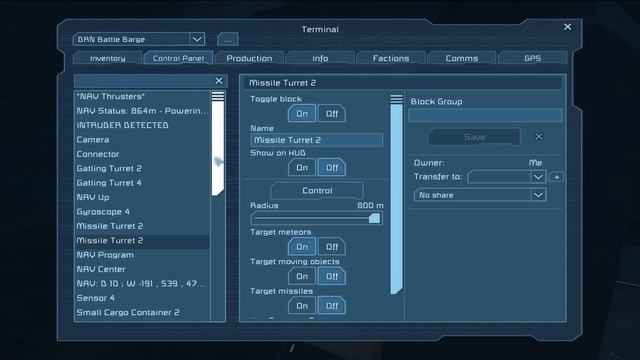Open the No share dropdown
Image resolution: width=640 pixels, height=360 pixels.
point(480,195)
